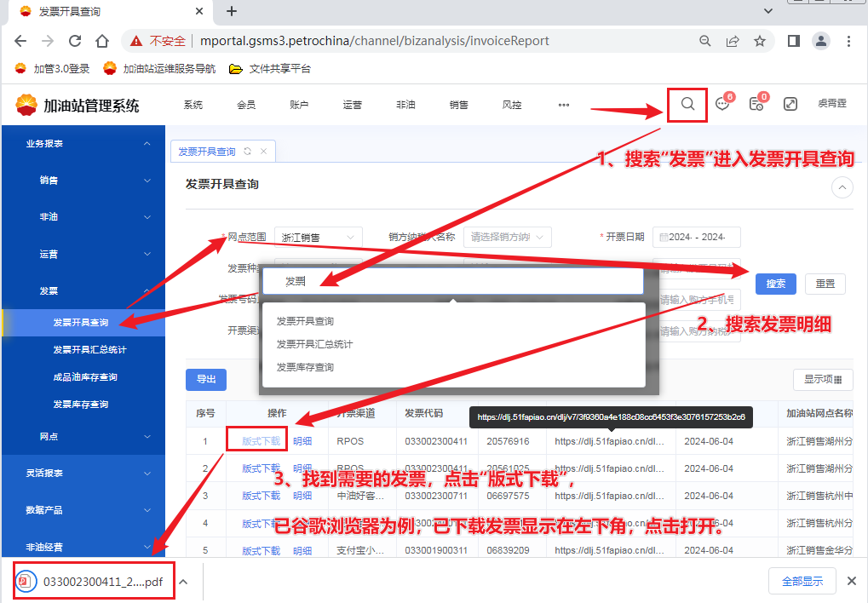Viewport: 868px width, 603px height.
Task: Open the 销售 top menu
Action: point(458,105)
